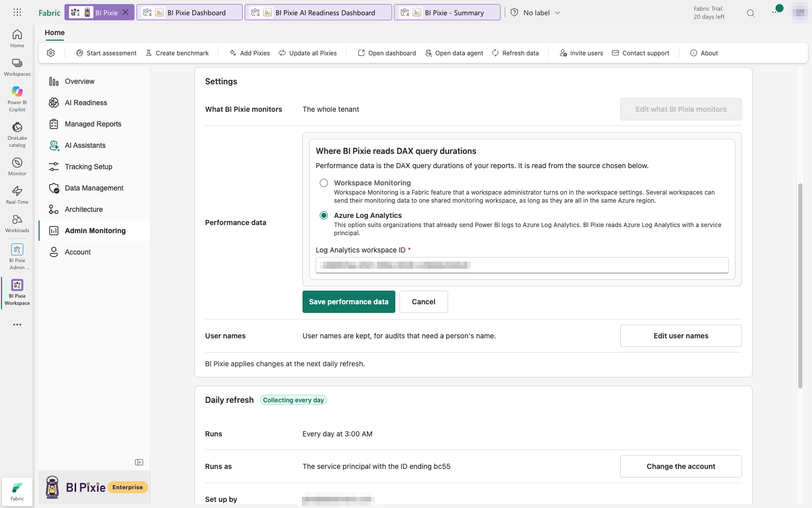Click Open dashboard
Image resolution: width=812 pixels, height=508 pixels.
click(x=387, y=53)
